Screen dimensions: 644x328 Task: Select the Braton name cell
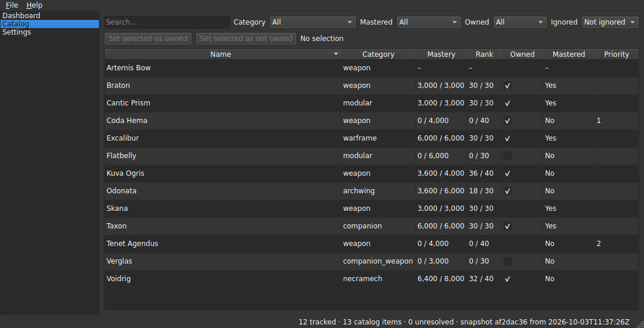pos(222,86)
